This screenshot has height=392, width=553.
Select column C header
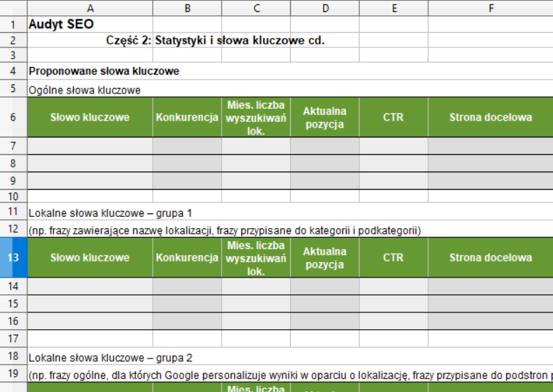click(256, 8)
